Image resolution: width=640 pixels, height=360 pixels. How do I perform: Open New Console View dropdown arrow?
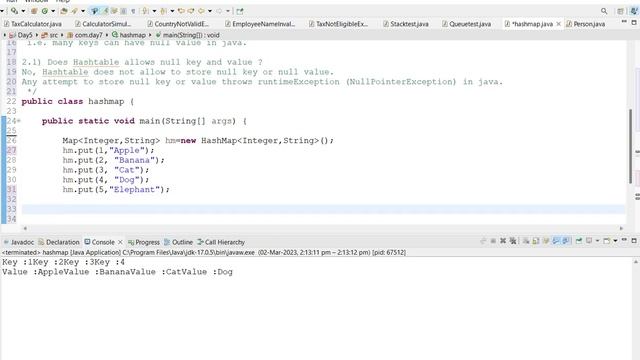coord(615,241)
